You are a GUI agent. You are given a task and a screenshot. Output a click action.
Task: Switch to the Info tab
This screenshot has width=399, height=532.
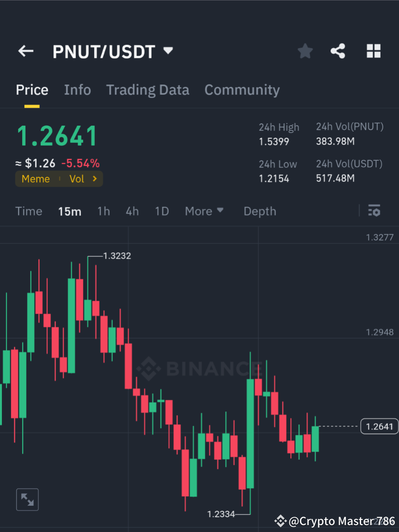pyautogui.click(x=77, y=90)
